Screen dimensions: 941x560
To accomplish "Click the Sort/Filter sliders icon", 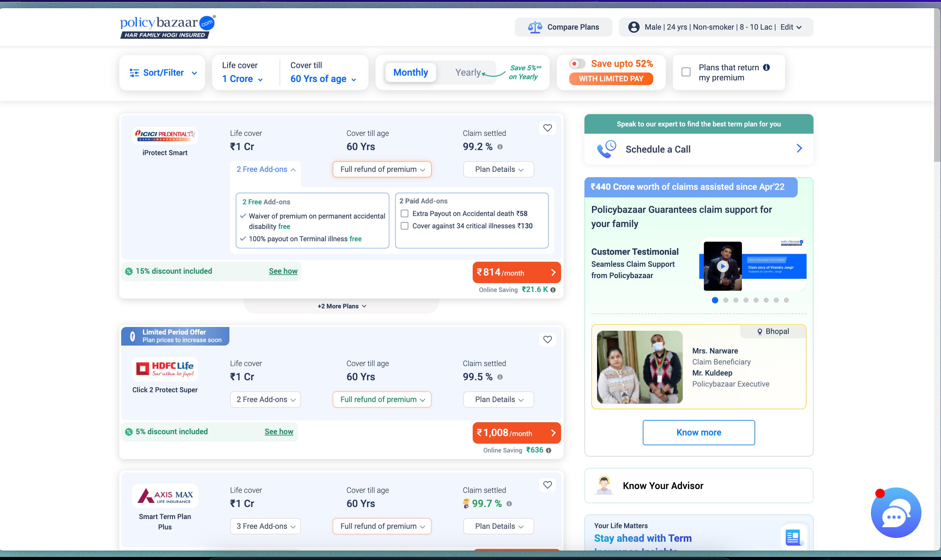I will [x=134, y=73].
